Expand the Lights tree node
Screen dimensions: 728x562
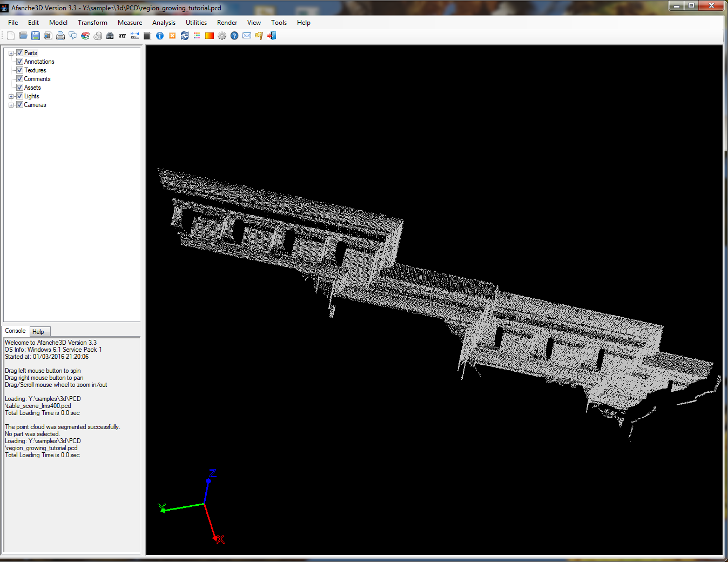(x=11, y=96)
